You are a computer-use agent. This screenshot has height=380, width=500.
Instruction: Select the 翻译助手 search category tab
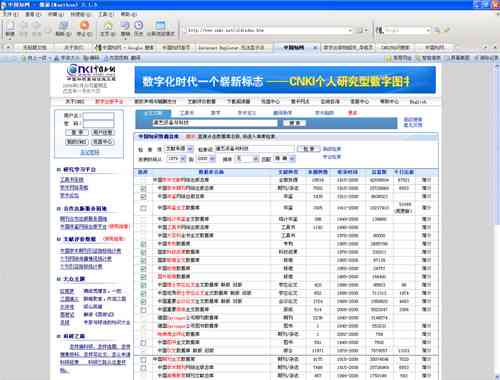pos(283,113)
